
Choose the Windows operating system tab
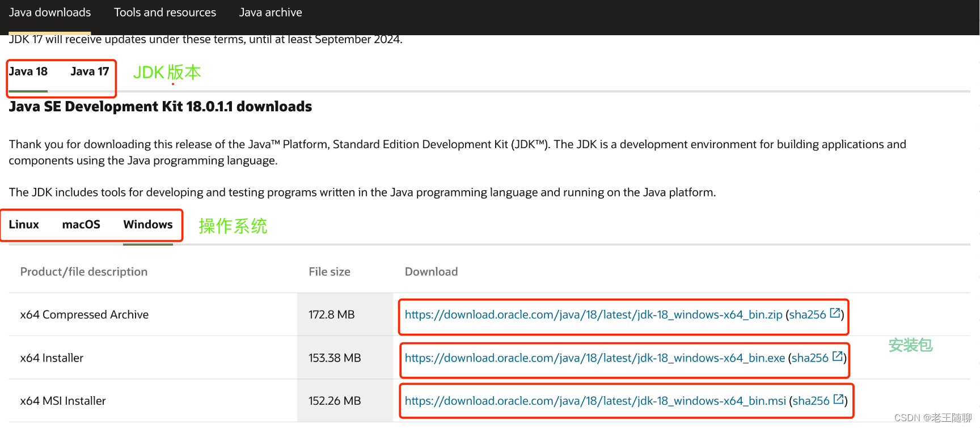148,225
